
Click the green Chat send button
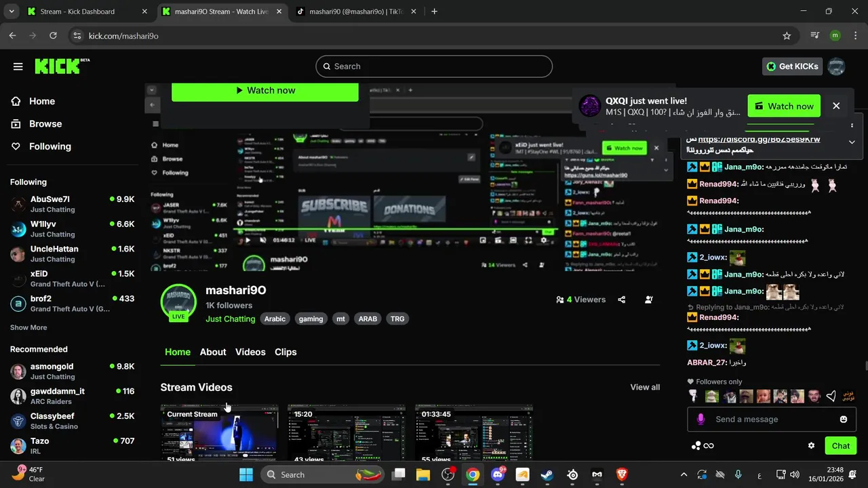pyautogui.click(x=841, y=445)
